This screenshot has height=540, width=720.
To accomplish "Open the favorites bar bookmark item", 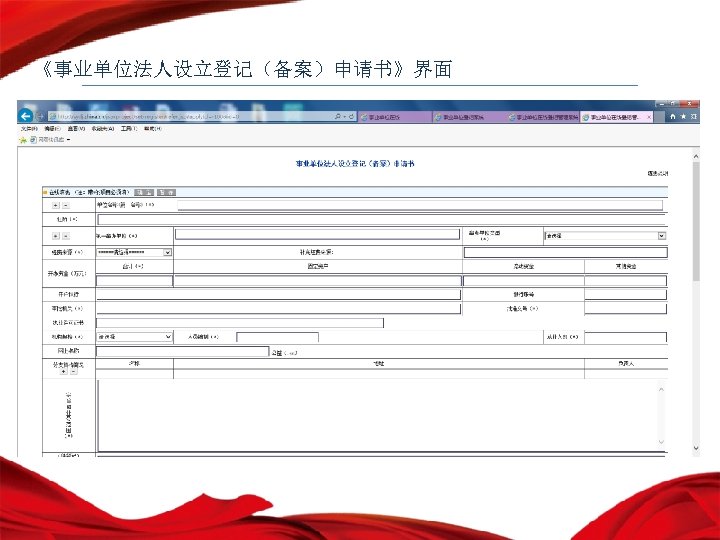I will (x=50, y=140).
